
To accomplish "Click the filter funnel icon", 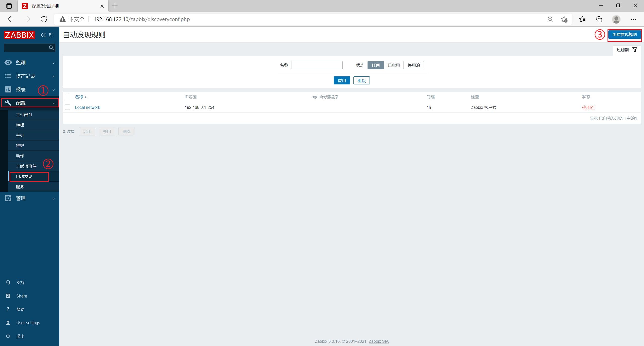I will coord(635,50).
